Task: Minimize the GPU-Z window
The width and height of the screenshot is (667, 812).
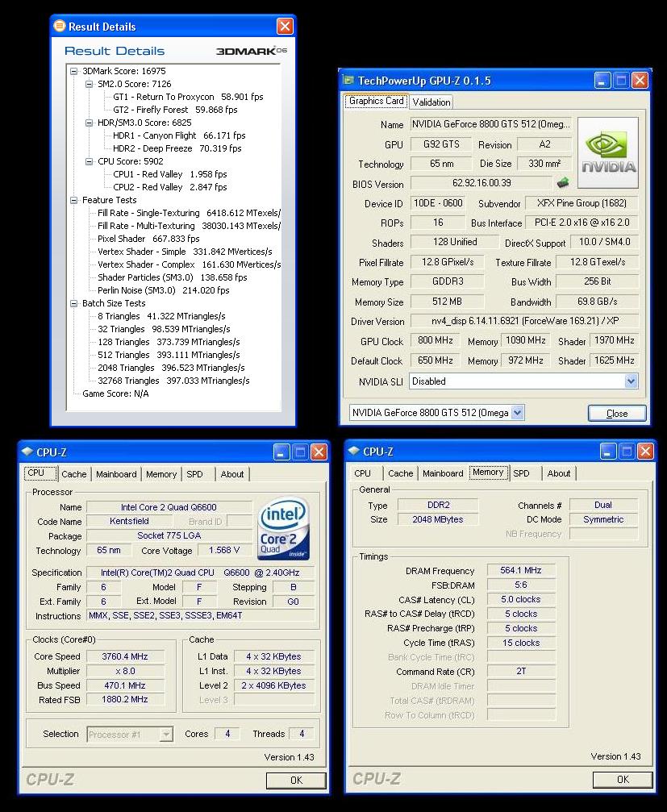Action: 602,81
